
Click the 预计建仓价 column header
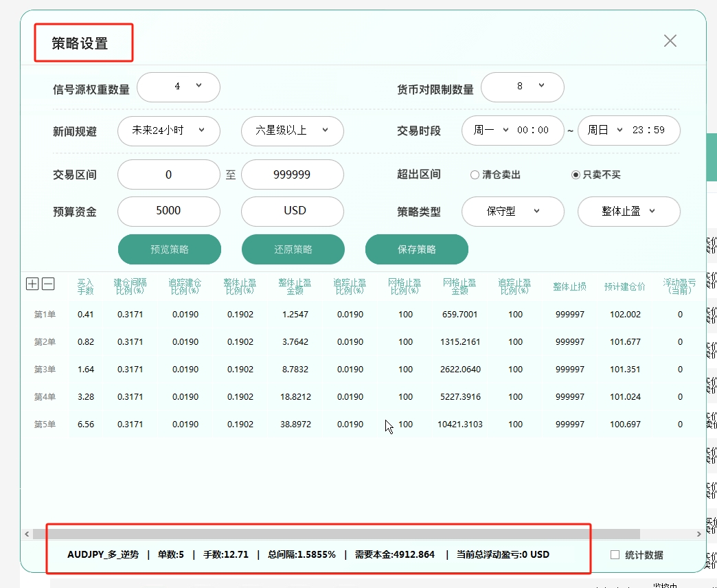coord(625,286)
